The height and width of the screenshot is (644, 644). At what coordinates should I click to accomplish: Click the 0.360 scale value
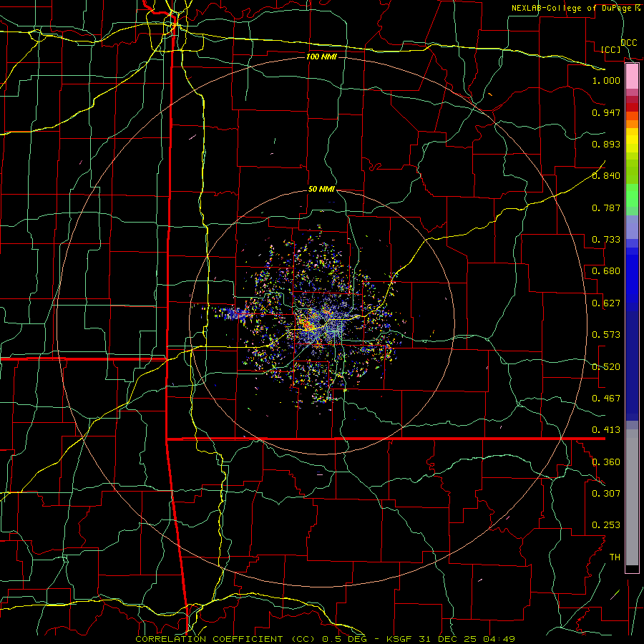tap(606, 462)
